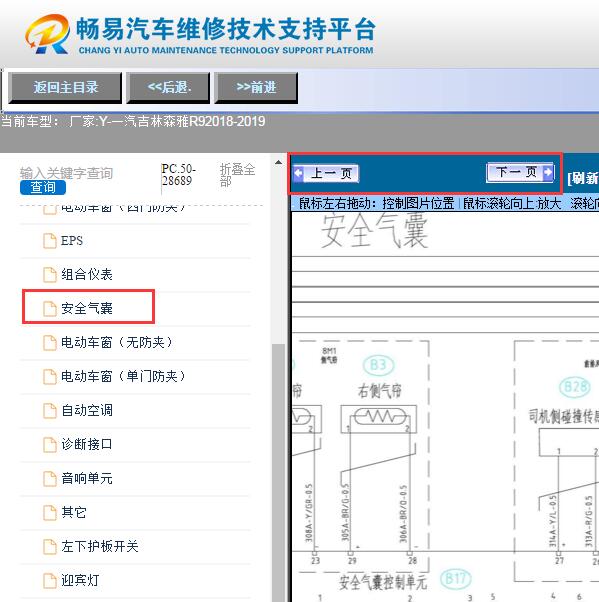Viewport: 599px width, 602px height.
Task: Click the document icon beside 电动车窗（无防夹）
Action: (50, 342)
